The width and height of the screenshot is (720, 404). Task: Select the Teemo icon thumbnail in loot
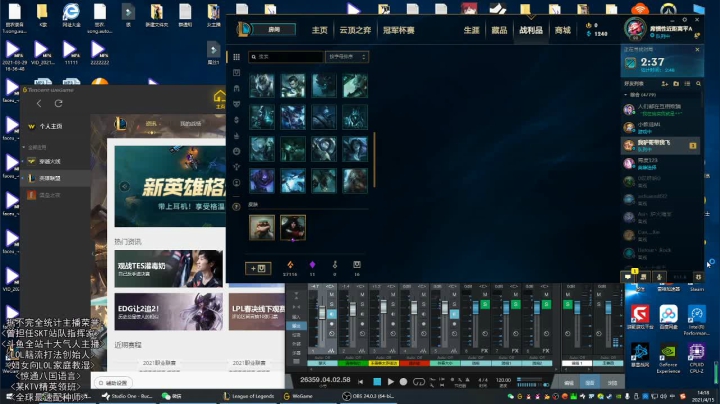tap(262, 228)
